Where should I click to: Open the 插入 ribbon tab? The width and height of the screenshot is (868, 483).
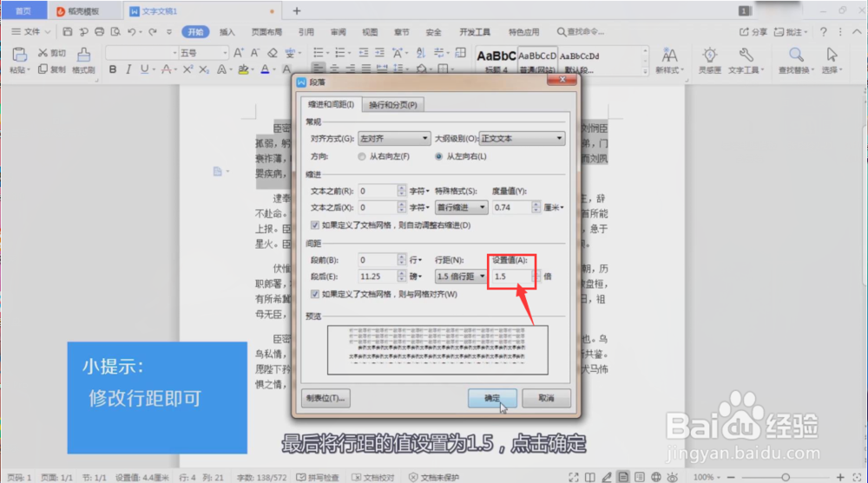pyautogui.click(x=227, y=32)
